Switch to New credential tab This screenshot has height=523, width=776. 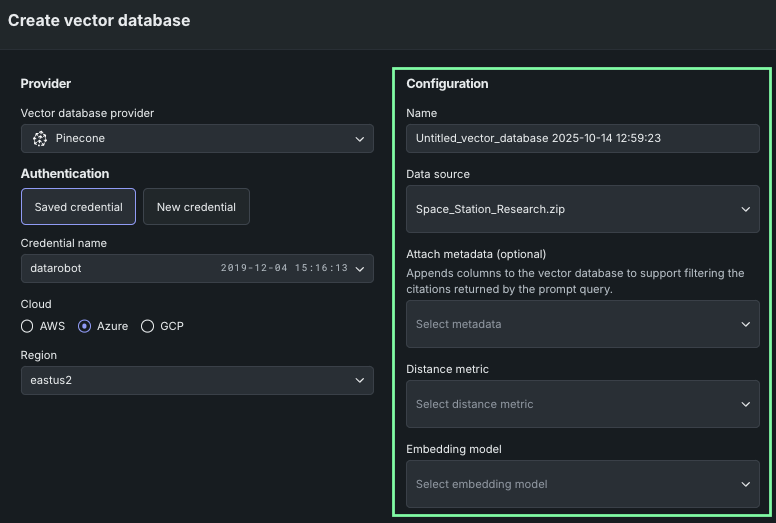196,207
